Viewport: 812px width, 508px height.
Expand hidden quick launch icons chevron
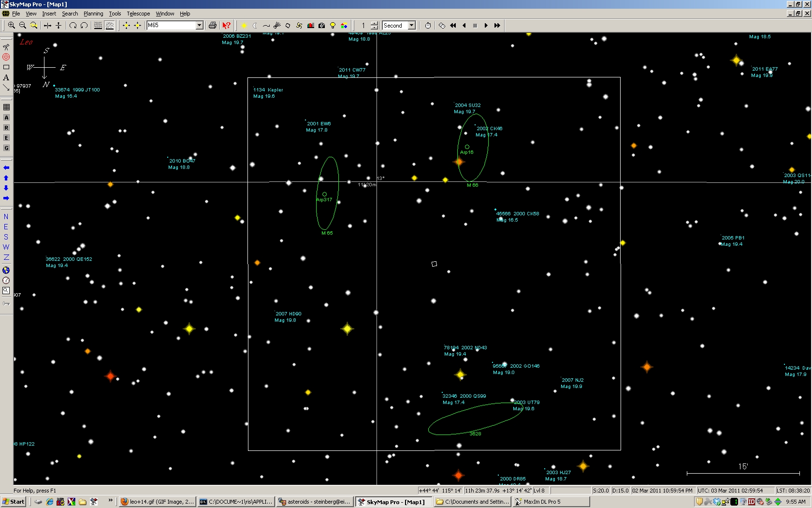click(111, 500)
